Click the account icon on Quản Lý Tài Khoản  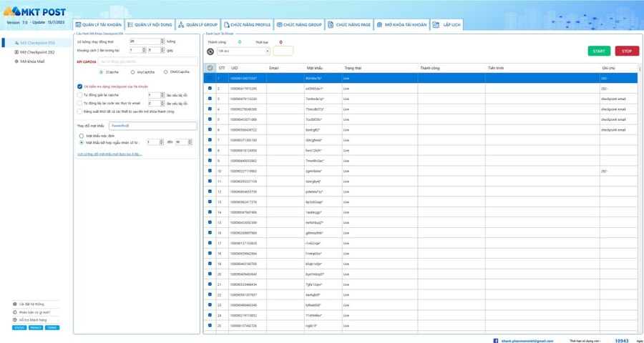coord(78,24)
